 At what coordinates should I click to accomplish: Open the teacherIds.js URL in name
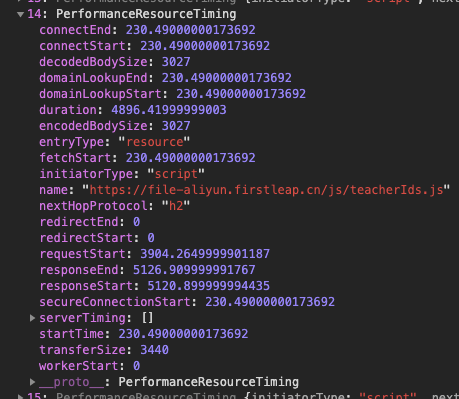266,190
